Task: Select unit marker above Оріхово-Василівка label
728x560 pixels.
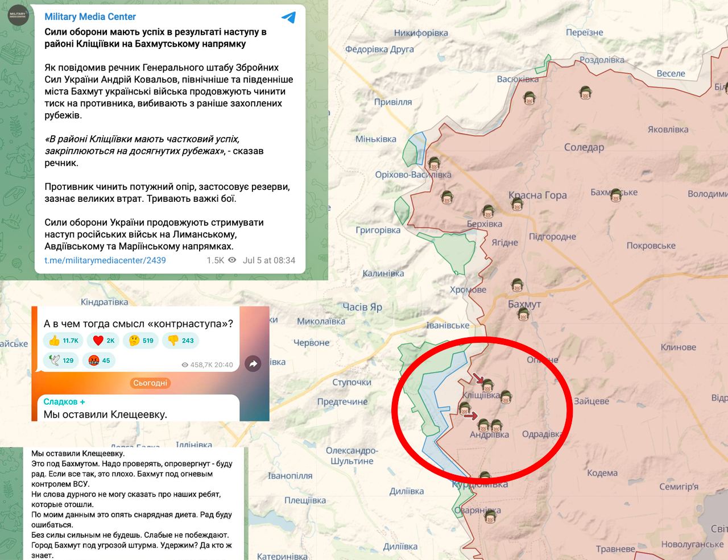Action: tap(435, 164)
